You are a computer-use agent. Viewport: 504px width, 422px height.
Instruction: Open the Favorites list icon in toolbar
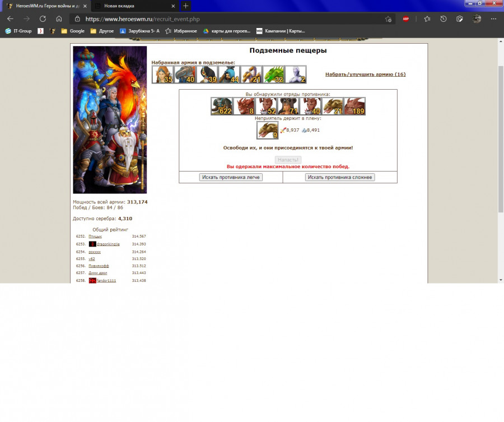point(427,19)
